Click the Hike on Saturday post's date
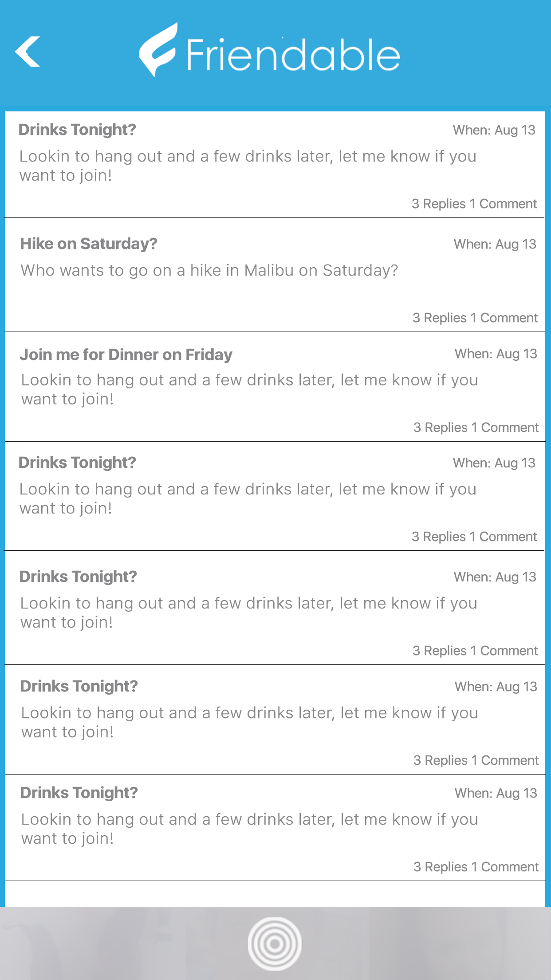Image resolution: width=551 pixels, height=980 pixels. (495, 244)
